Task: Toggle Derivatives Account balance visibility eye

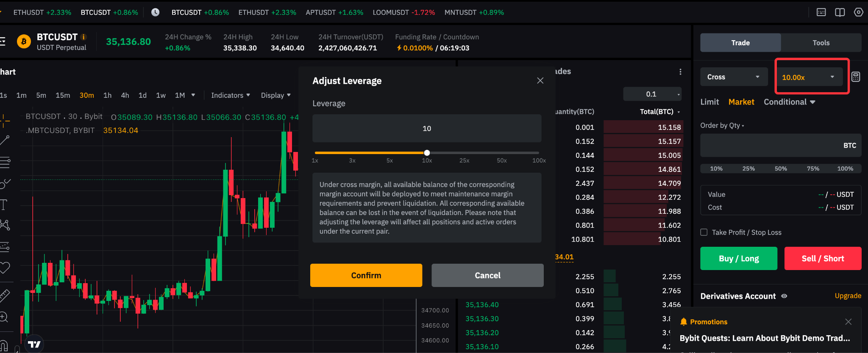Action: tap(784, 296)
